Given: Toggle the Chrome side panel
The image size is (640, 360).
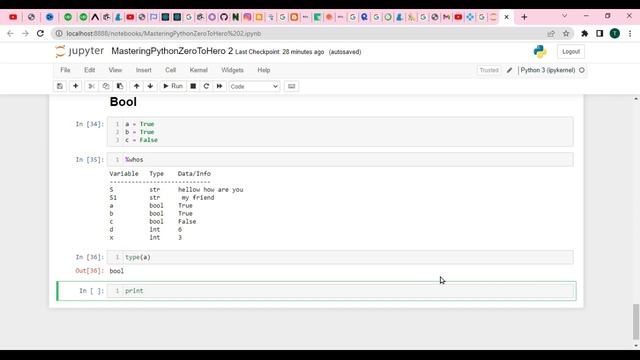Looking at the screenshot, I should [600, 33].
